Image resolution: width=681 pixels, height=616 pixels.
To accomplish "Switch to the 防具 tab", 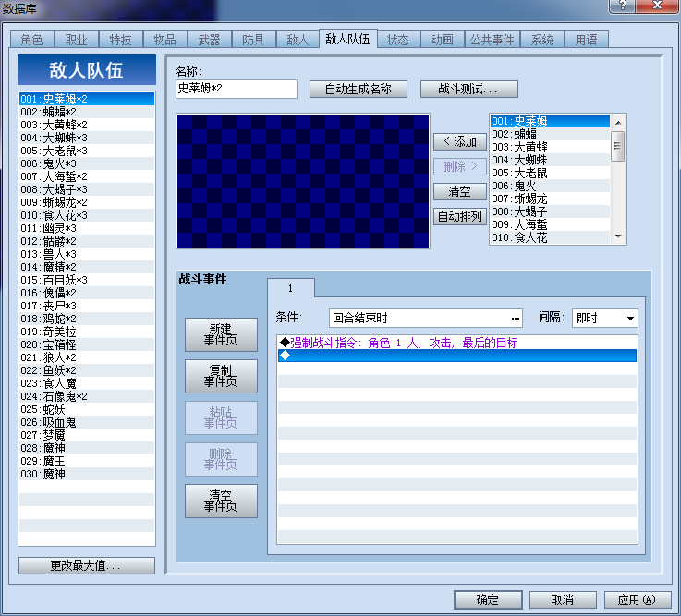I will pyautogui.click(x=253, y=40).
